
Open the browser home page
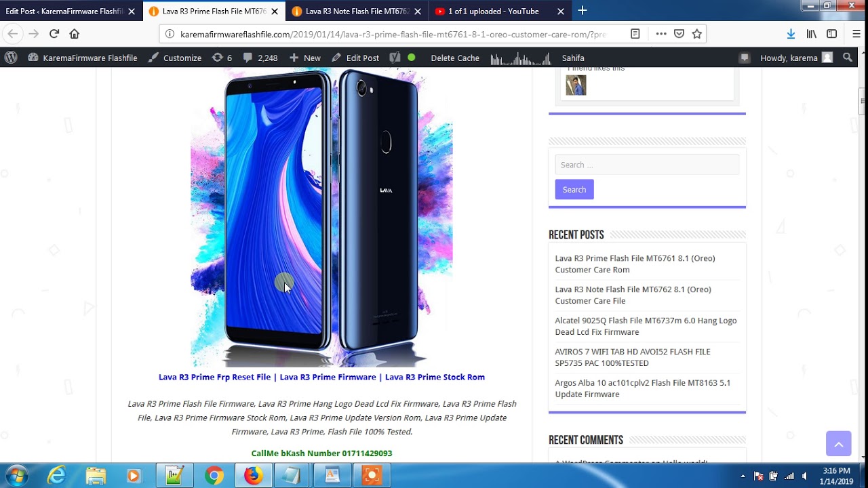pos(75,34)
